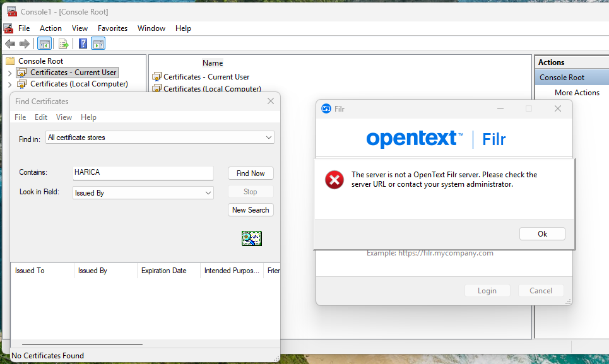609x364 pixels.
Task: Click the No Certificates Found status text
Action: click(48, 356)
